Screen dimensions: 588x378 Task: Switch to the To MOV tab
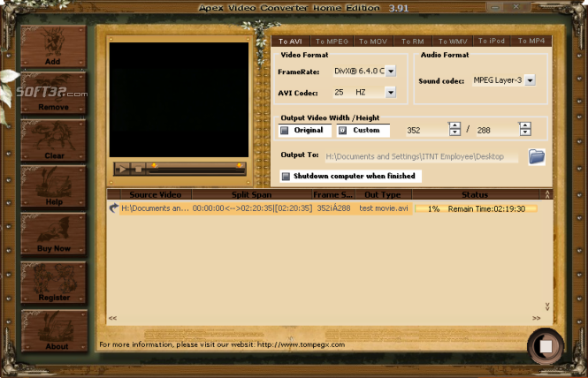point(373,42)
